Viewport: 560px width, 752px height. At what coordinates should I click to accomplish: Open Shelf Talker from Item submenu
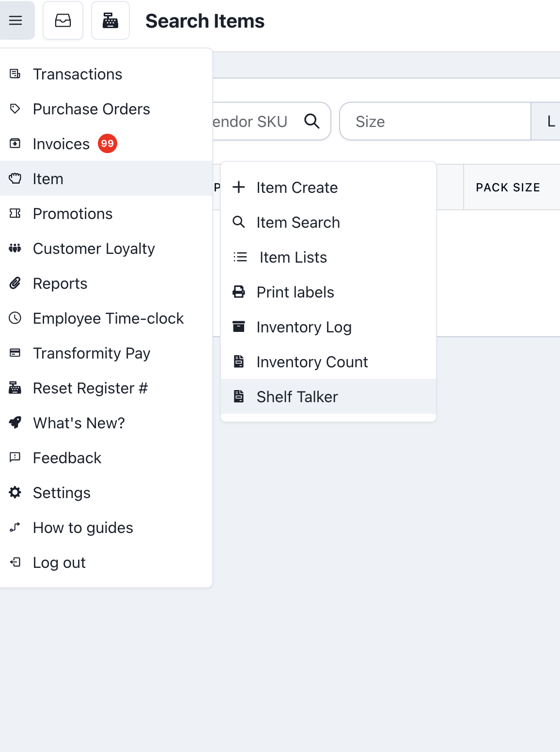297,397
